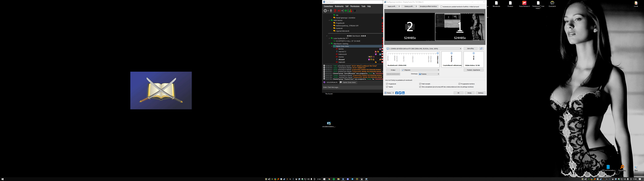The width and height of the screenshot is (644, 181).
Task: Open the Facebook share icon
Action: (396, 93)
